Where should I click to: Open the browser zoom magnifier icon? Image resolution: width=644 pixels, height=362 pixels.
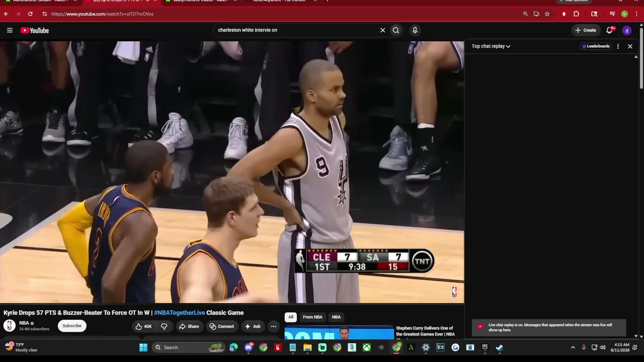pos(525,14)
